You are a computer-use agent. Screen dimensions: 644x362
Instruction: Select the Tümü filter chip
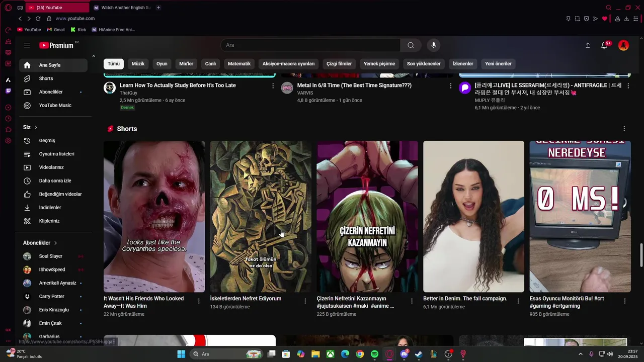point(114,64)
